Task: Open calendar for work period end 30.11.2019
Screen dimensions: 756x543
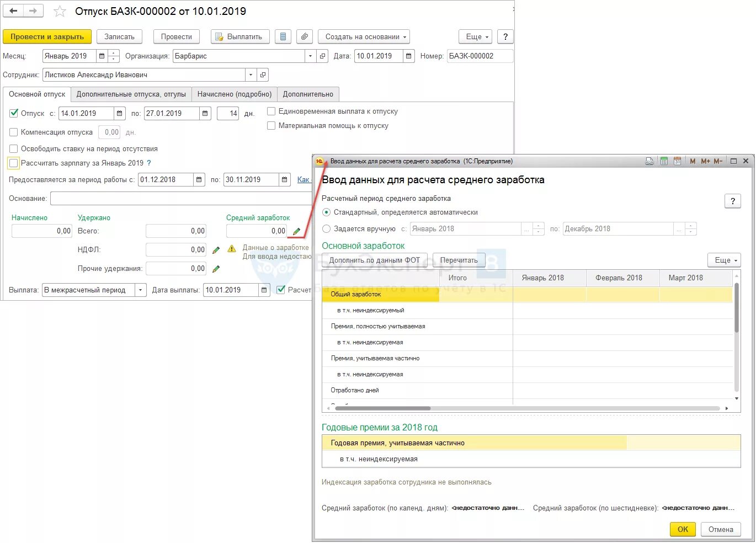Action: (285, 179)
